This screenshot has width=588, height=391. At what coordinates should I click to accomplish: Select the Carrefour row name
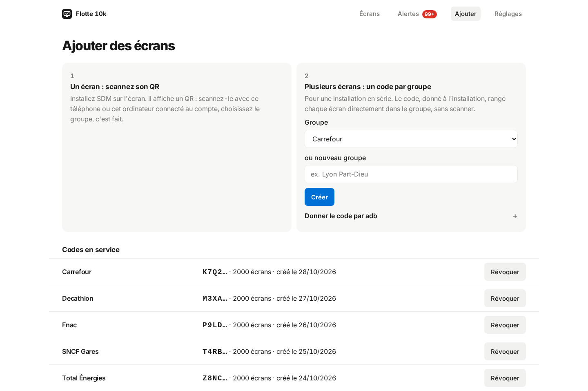pos(77,272)
